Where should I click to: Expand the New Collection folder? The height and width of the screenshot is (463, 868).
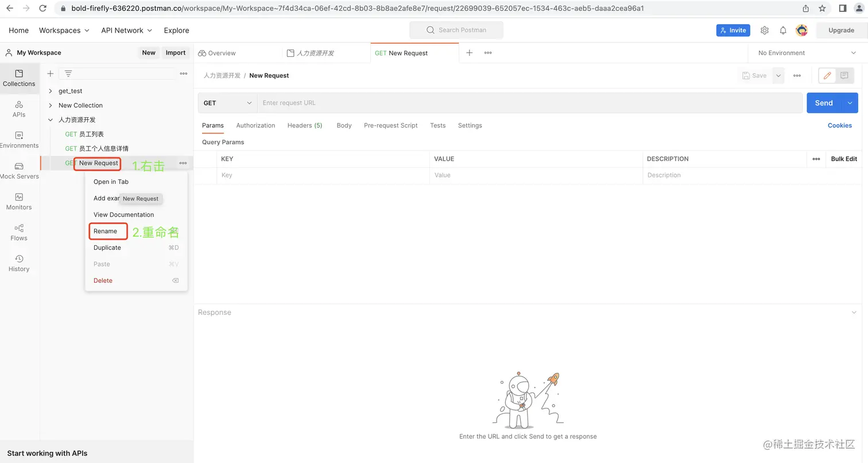click(51, 106)
